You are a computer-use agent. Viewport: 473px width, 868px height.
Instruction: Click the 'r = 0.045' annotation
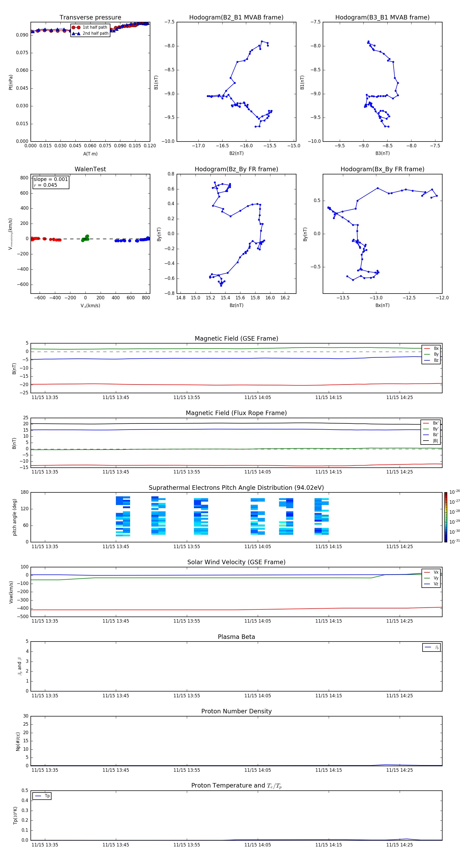pos(45,185)
